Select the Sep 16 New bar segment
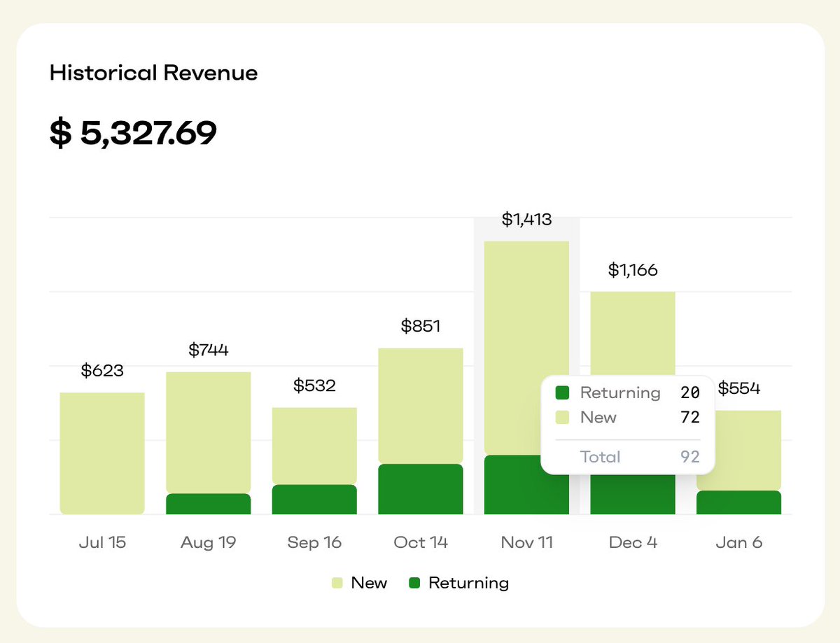The width and height of the screenshot is (840, 643). pos(314,444)
